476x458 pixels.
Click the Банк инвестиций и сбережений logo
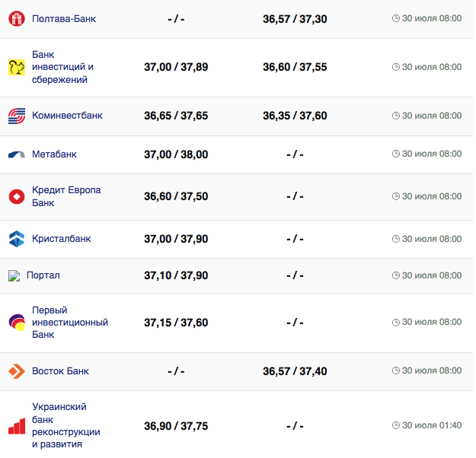tap(17, 67)
